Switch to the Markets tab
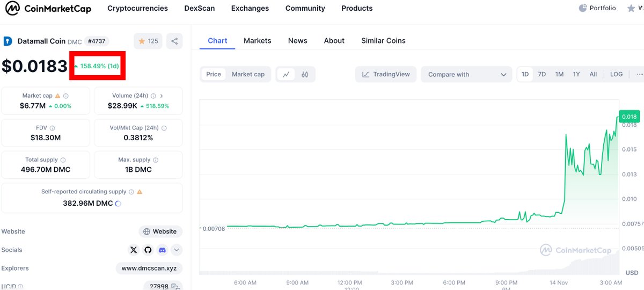The image size is (644, 290). [x=257, y=41]
